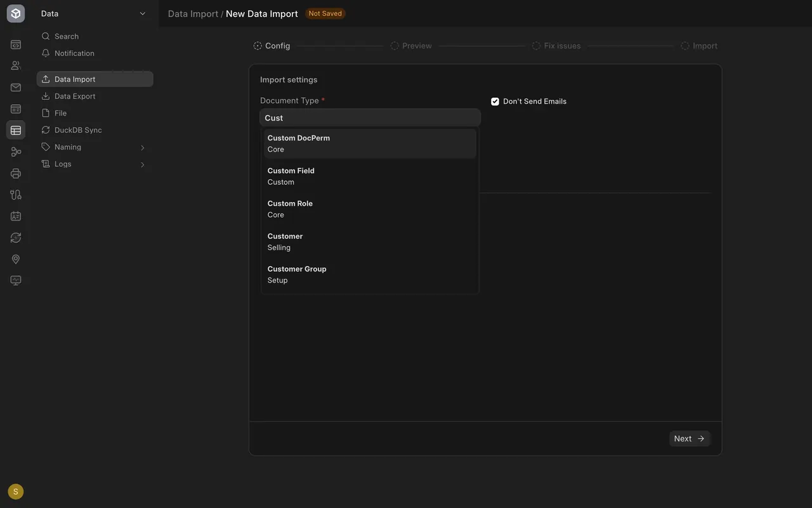Click the Data Import breadcrumb link

[193, 13]
